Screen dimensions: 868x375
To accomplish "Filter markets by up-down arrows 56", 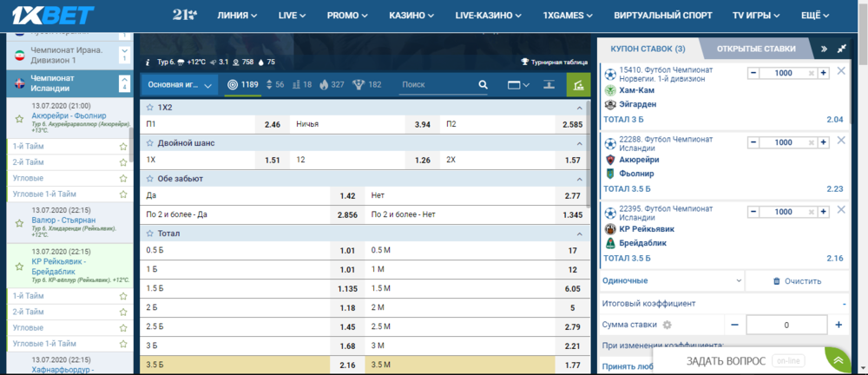I will pyautogui.click(x=275, y=85).
